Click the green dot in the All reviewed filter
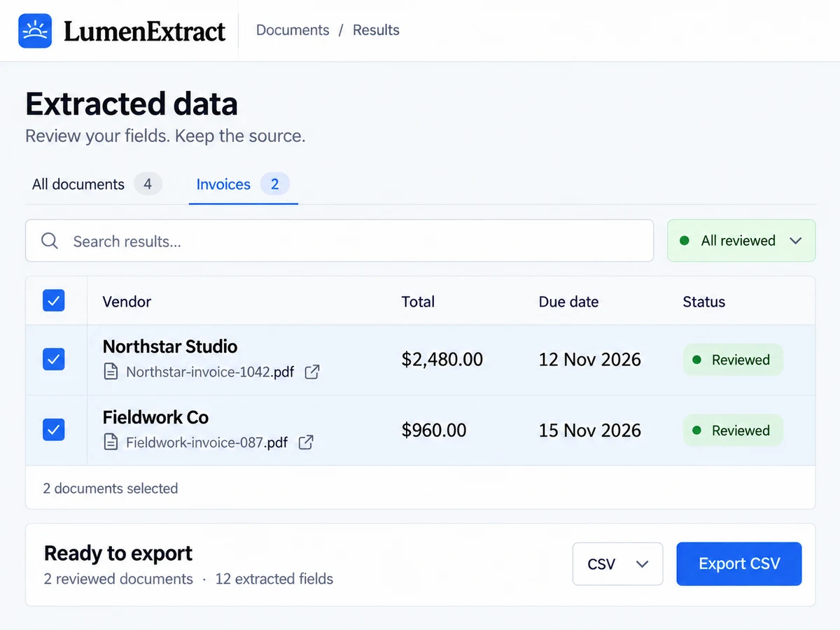This screenshot has height=630, width=840. tap(684, 241)
